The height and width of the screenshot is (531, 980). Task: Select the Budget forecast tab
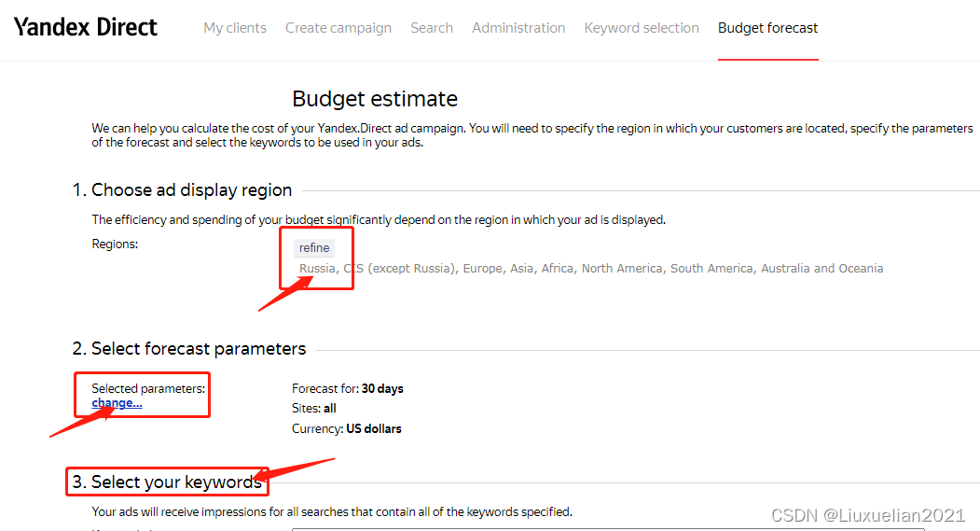[x=767, y=28]
